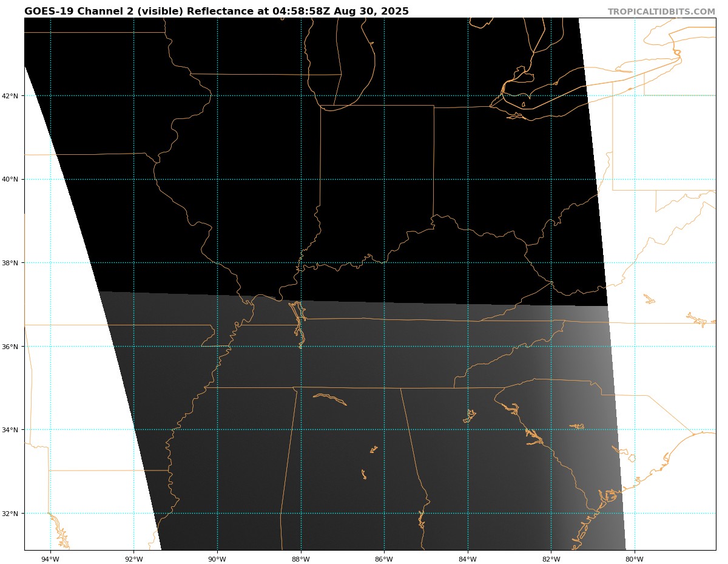
Task: Click the GOES-19 Channel 2 reflectance title
Action: coord(217,12)
